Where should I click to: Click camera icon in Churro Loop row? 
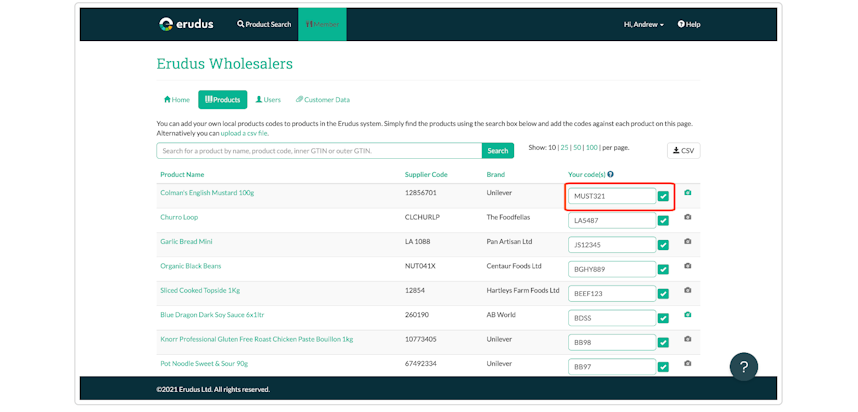point(688,217)
